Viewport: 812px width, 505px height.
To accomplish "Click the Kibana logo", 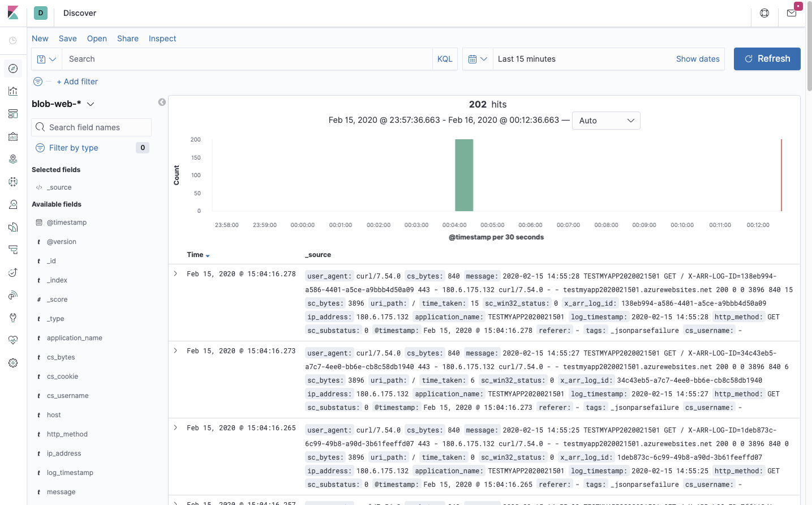I will pos(13,13).
